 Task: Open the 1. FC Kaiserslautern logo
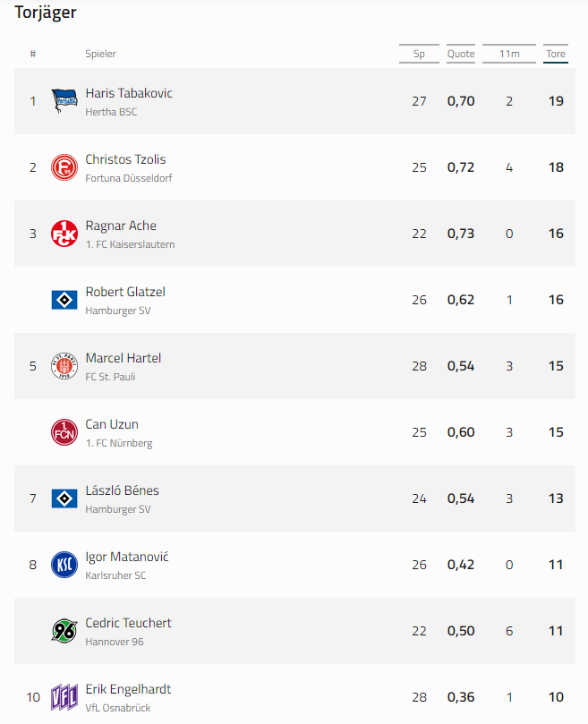click(64, 234)
